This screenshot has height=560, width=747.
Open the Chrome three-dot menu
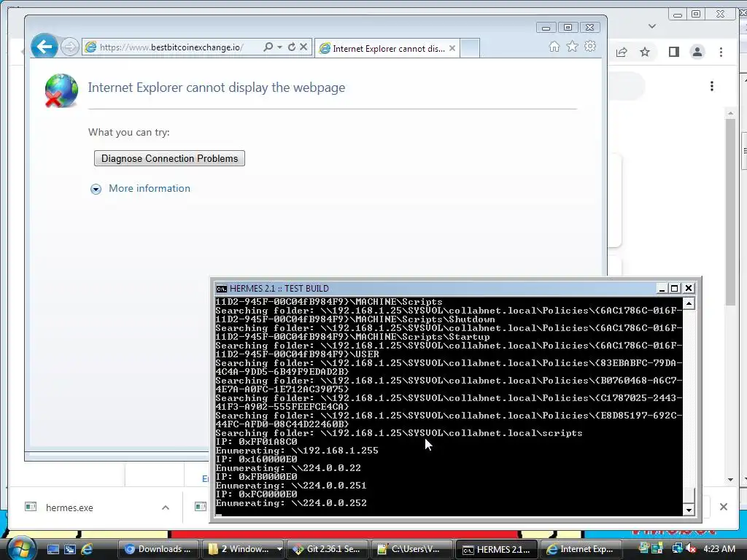coord(721,52)
